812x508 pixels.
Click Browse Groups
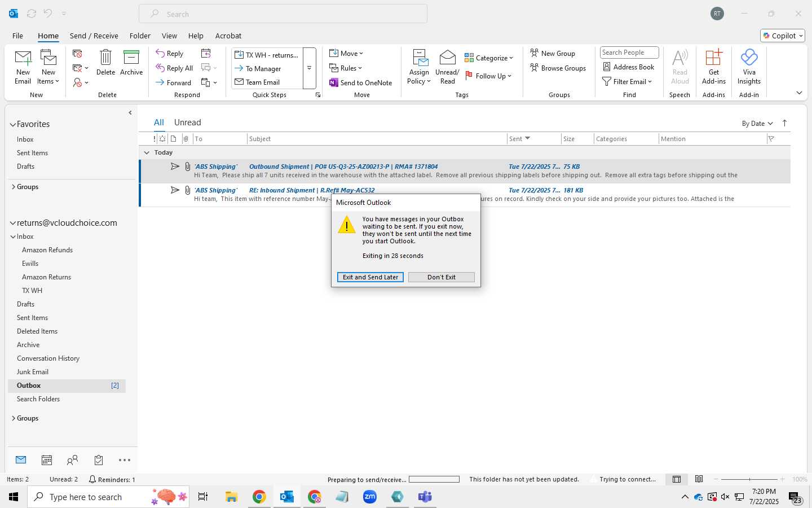pos(558,68)
